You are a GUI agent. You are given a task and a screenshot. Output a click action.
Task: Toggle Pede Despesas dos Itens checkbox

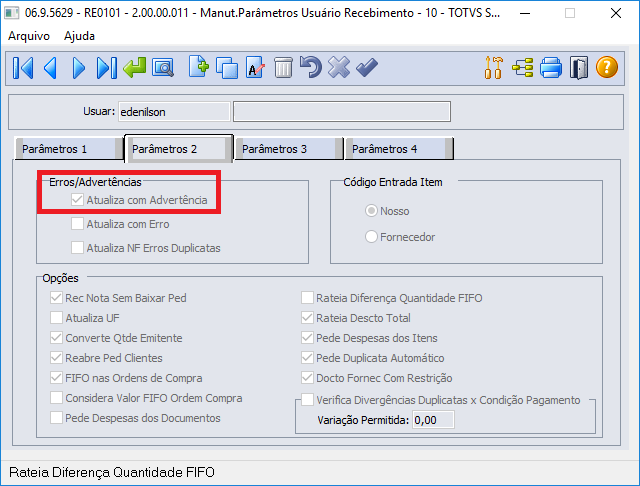307,337
